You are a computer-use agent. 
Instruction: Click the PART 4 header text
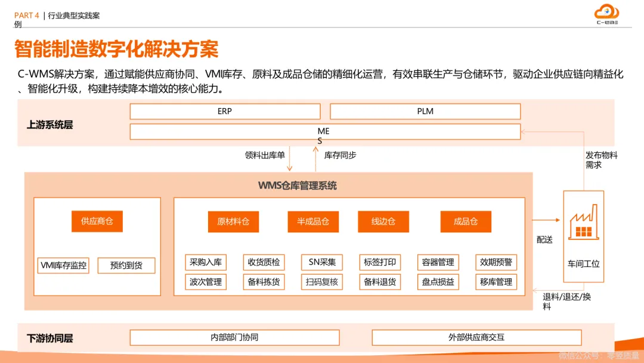point(27,16)
